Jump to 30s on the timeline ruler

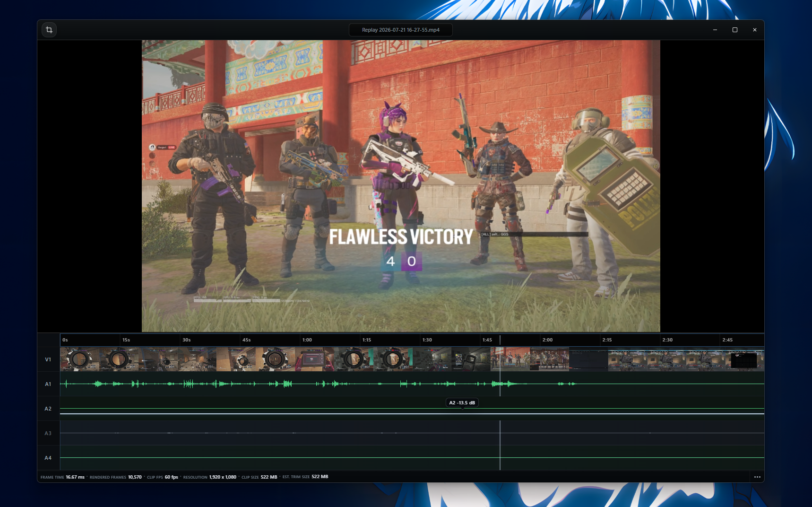pyautogui.click(x=187, y=340)
